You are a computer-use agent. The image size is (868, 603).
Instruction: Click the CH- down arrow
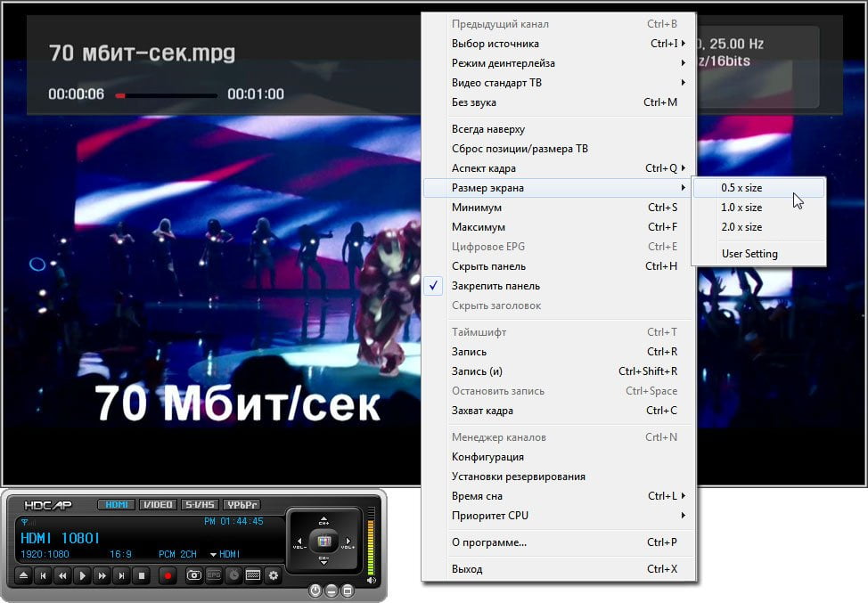(323, 560)
